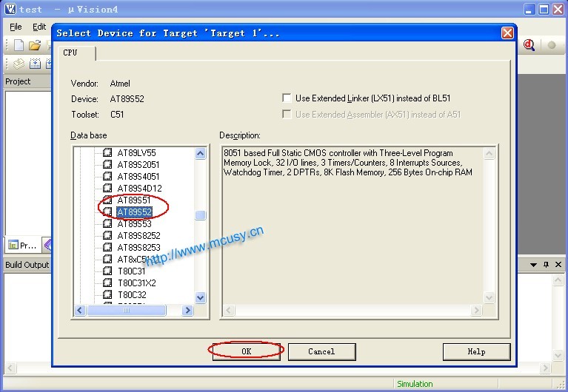Select AT89S53 in the device list

134,224
